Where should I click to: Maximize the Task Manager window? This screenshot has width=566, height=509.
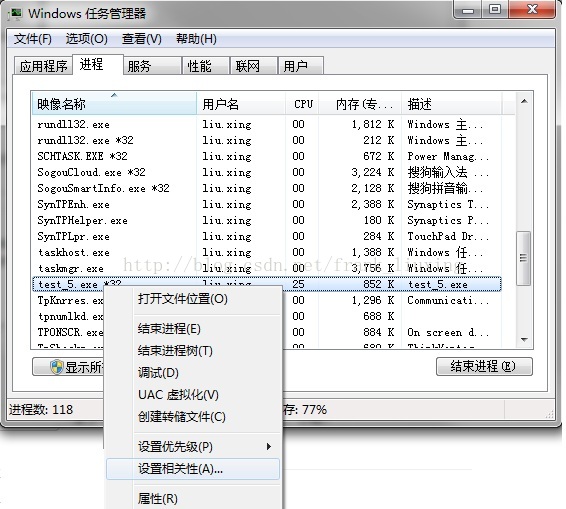point(495,10)
